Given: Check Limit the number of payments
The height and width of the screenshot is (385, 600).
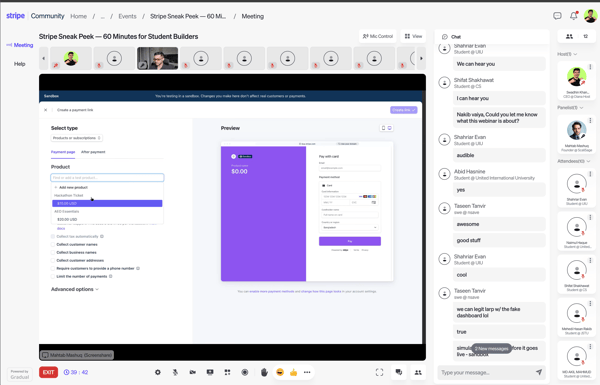Looking at the screenshot, I should pyautogui.click(x=53, y=276).
